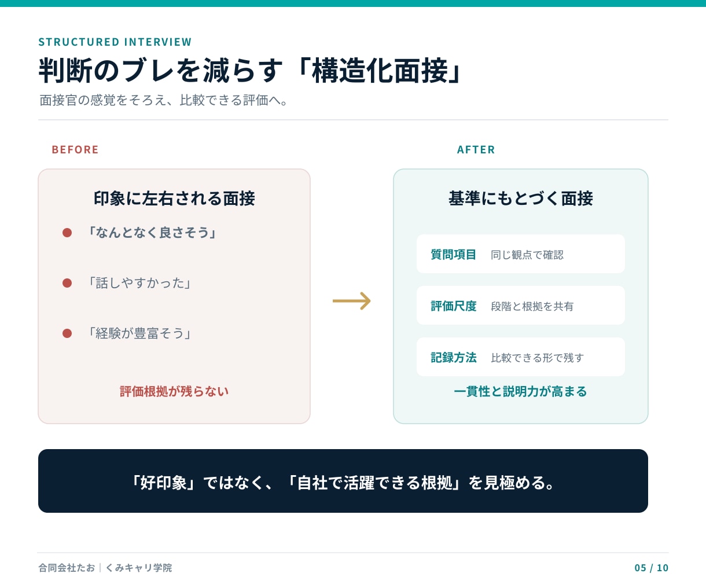Click the STRUCTURED INTERVIEW heading label
The height and width of the screenshot is (588, 706).
(x=115, y=42)
